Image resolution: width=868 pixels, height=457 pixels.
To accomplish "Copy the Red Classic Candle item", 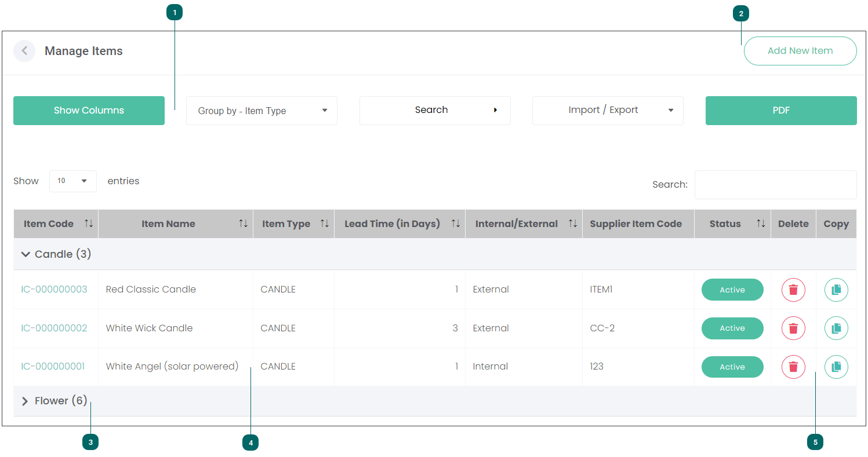I will coord(836,290).
